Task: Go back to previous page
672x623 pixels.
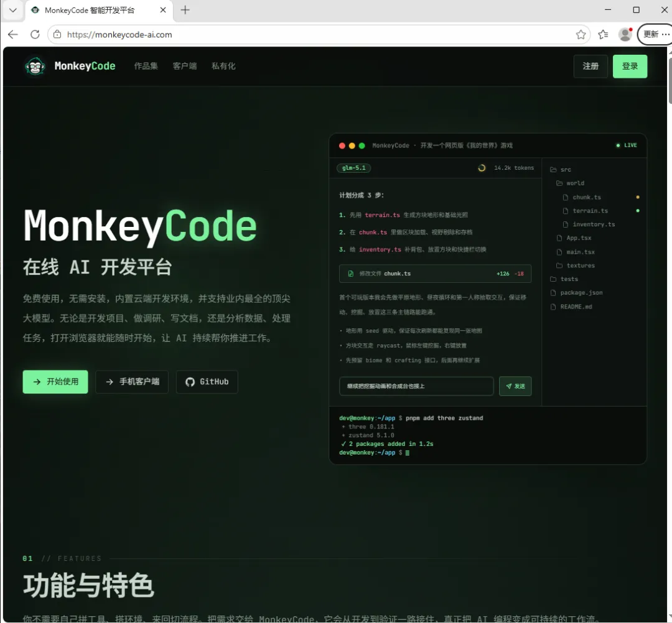Action: [x=13, y=34]
